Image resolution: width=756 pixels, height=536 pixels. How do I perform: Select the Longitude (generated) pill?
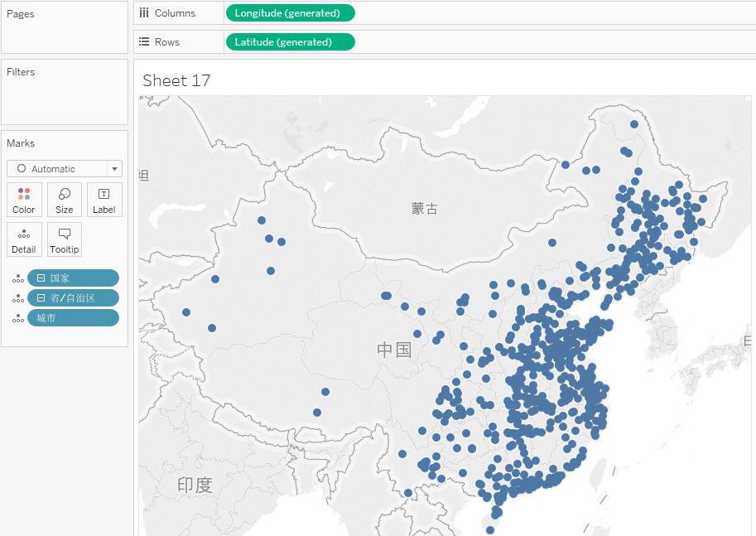[290, 12]
